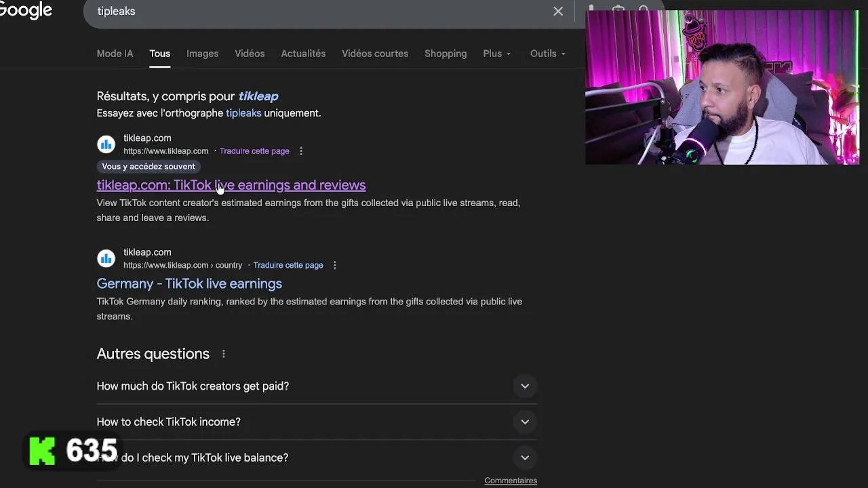
Task: Open the Outils dropdown
Action: [548, 54]
